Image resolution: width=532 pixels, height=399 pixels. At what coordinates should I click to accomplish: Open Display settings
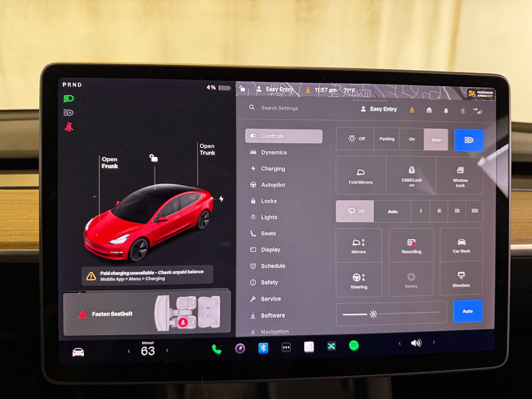(271, 250)
